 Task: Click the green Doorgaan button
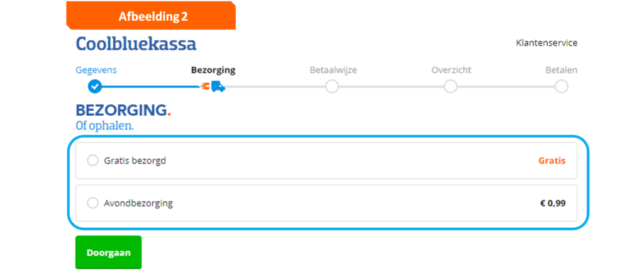click(x=108, y=252)
